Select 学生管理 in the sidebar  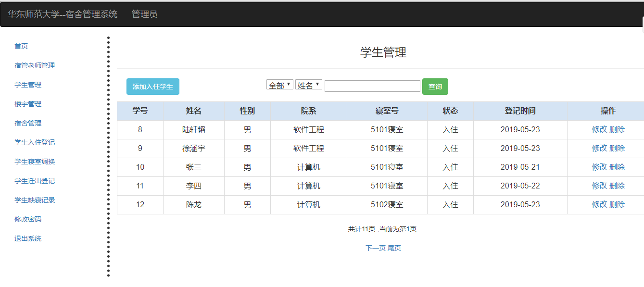28,85
